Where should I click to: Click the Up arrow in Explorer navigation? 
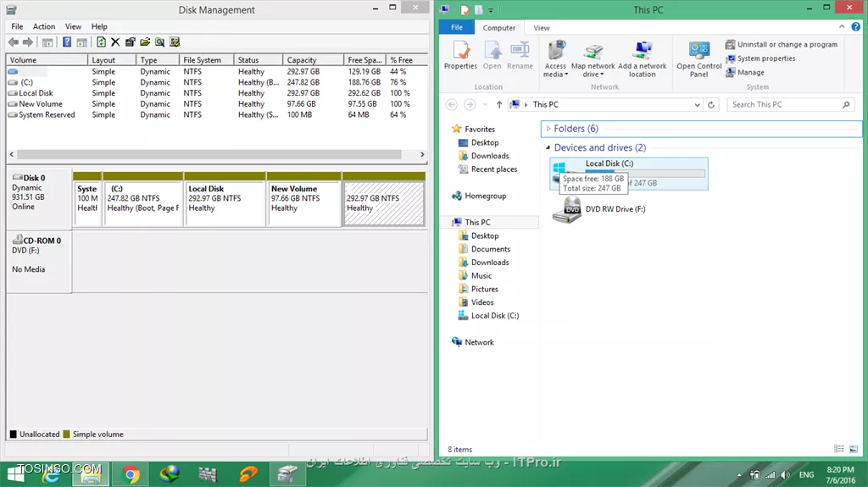tap(498, 104)
